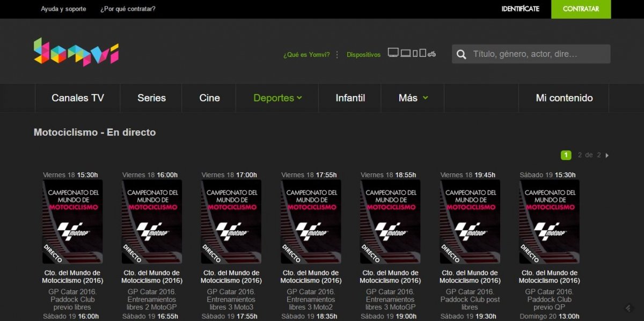Click the 'Viernes 18 15:30h' start time label
The image size is (644, 321).
tap(70, 175)
